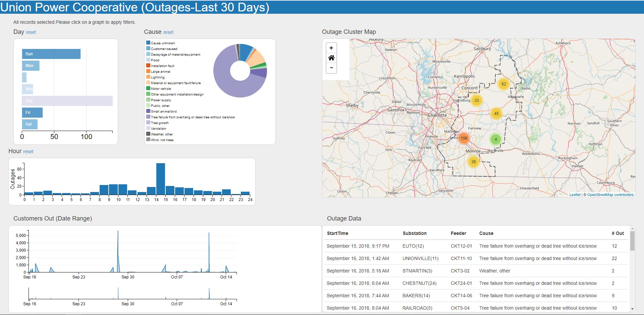Sort table by Substation column header

point(415,233)
